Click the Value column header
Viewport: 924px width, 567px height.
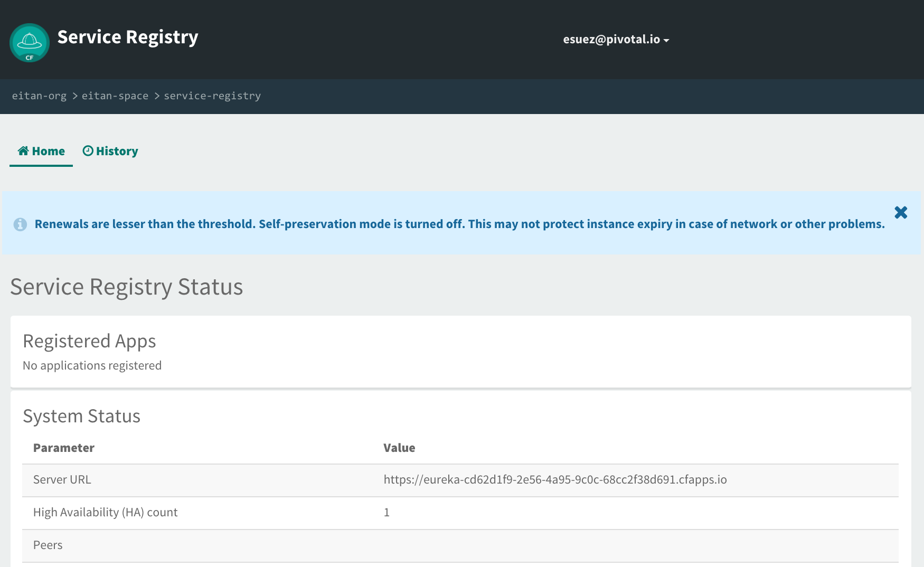(x=399, y=448)
